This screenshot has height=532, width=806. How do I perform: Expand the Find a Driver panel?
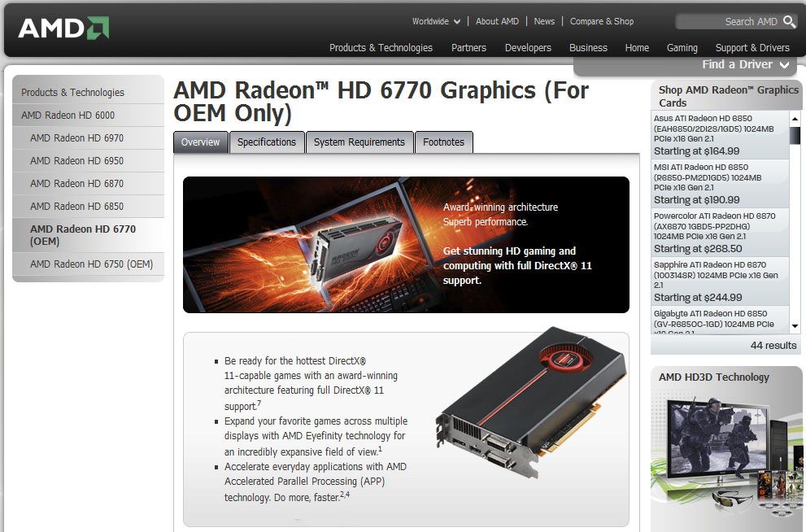click(x=745, y=65)
